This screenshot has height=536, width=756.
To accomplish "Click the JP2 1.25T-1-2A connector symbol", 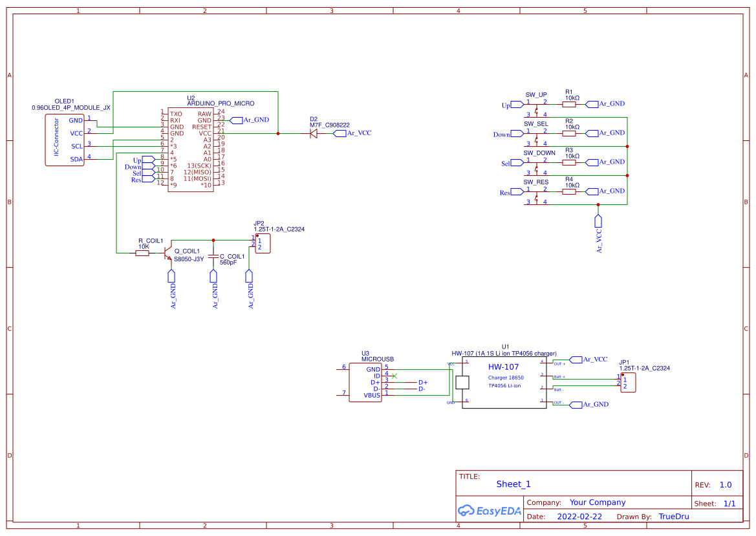I will click(261, 243).
